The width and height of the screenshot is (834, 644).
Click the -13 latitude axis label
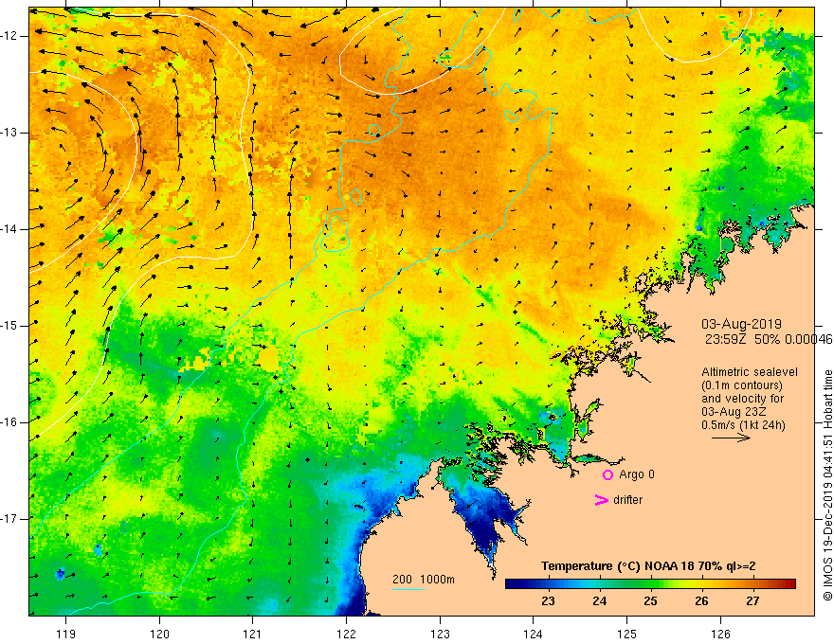click(x=9, y=133)
